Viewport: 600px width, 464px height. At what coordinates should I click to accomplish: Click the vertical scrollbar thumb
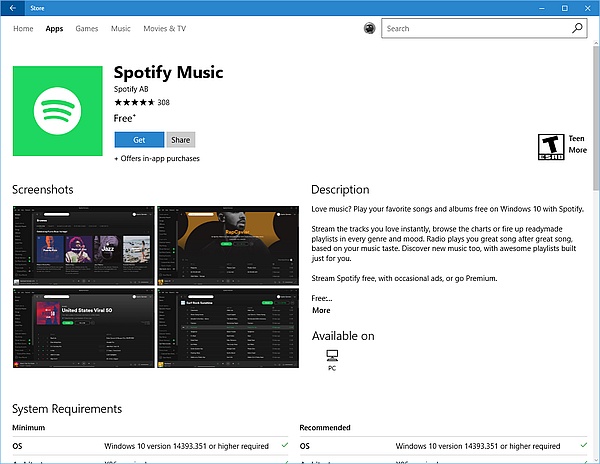click(596, 118)
